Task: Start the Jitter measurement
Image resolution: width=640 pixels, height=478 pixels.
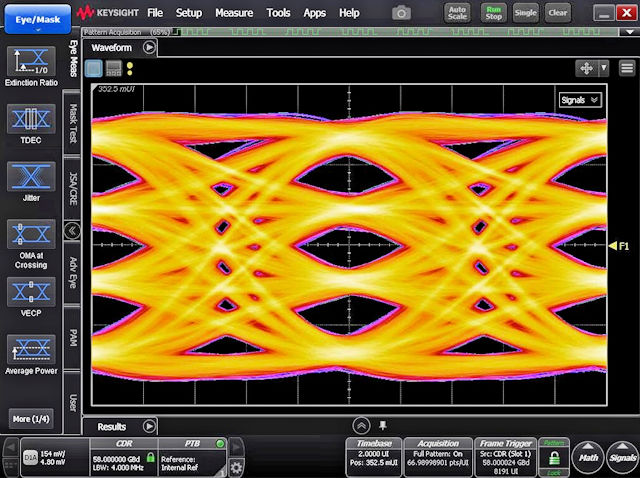Action: (31, 178)
